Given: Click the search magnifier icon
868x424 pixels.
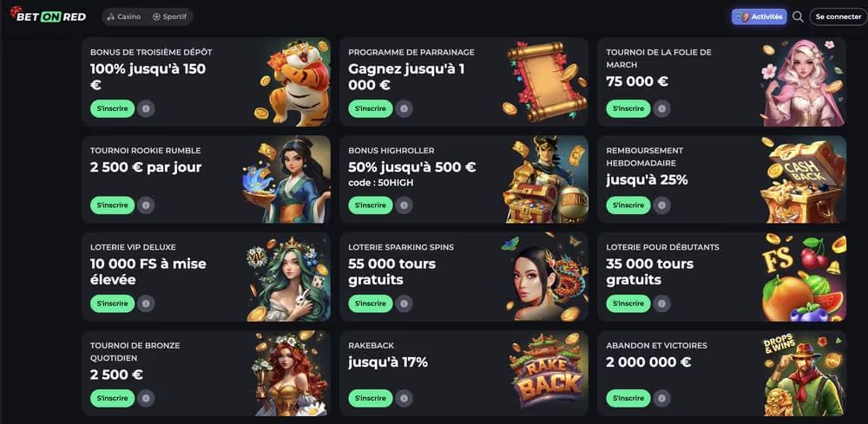Looking at the screenshot, I should [798, 16].
